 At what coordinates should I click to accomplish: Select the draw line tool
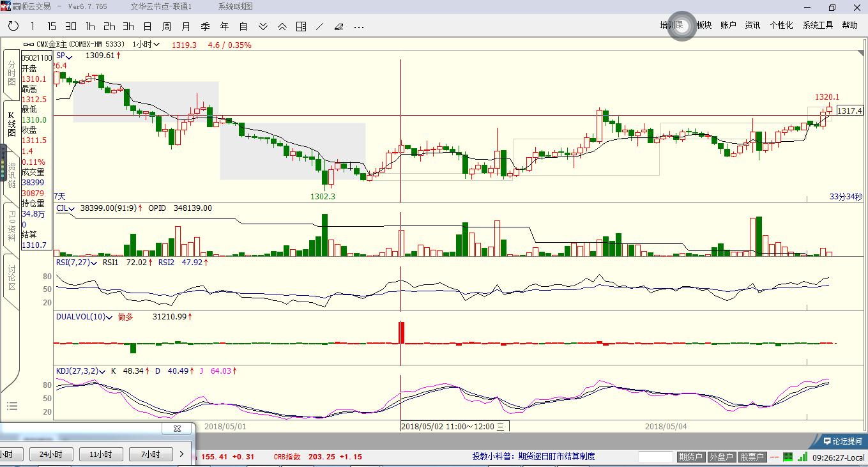(320, 26)
